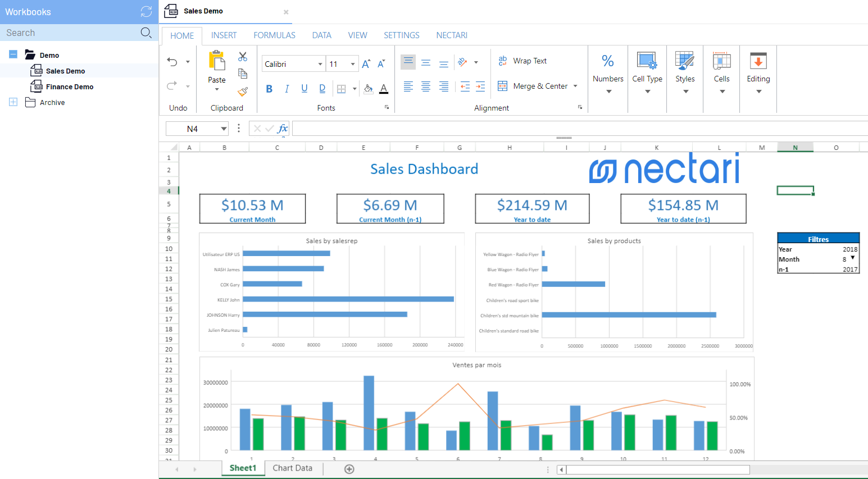
Task: Increase font size with larger A icon
Action: coord(366,64)
